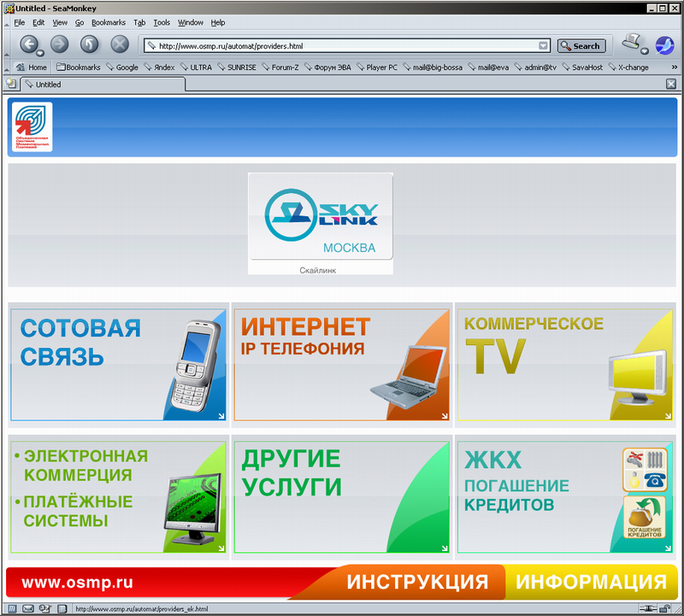Open the View menu
Screen dimensions: 684x616
tap(60, 23)
